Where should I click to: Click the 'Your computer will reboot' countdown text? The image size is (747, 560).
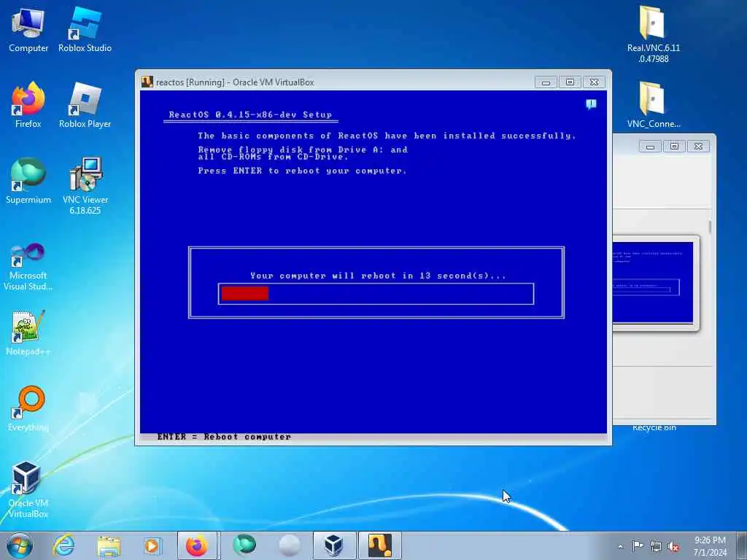pyautogui.click(x=379, y=276)
